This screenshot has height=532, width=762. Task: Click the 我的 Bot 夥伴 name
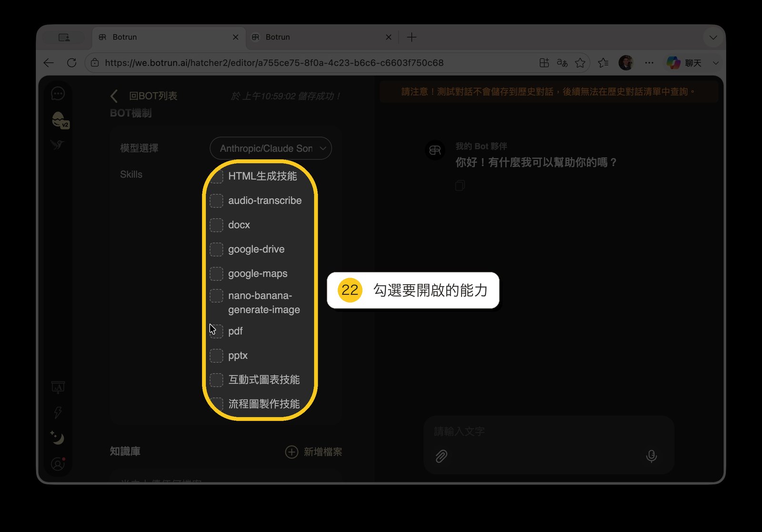click(x=481, y=146)
